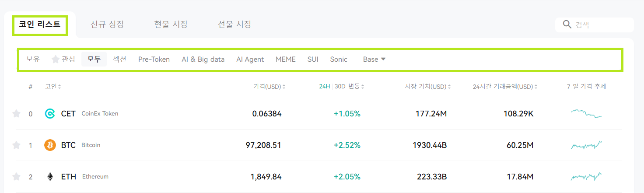The image size is (644, 193).
Task: Click the star icon beside 관심 filter
Action: click(56, 59)
